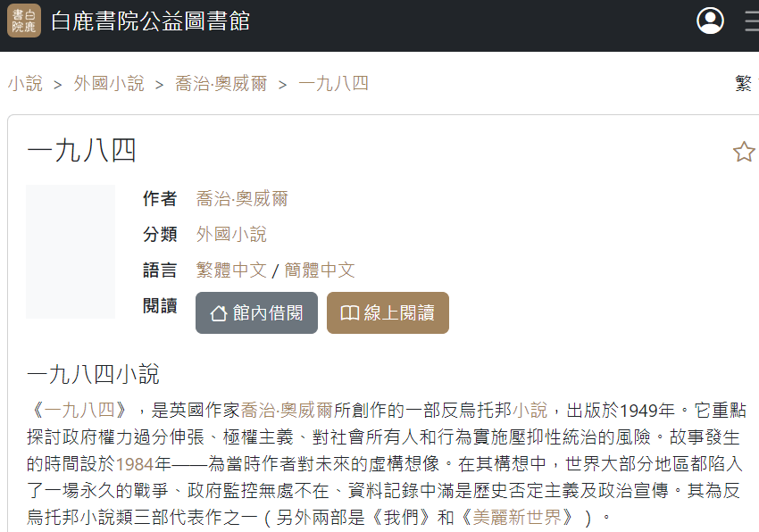Choose 繁體中文 language link
The image size is (759, 532).
(231, 270)
